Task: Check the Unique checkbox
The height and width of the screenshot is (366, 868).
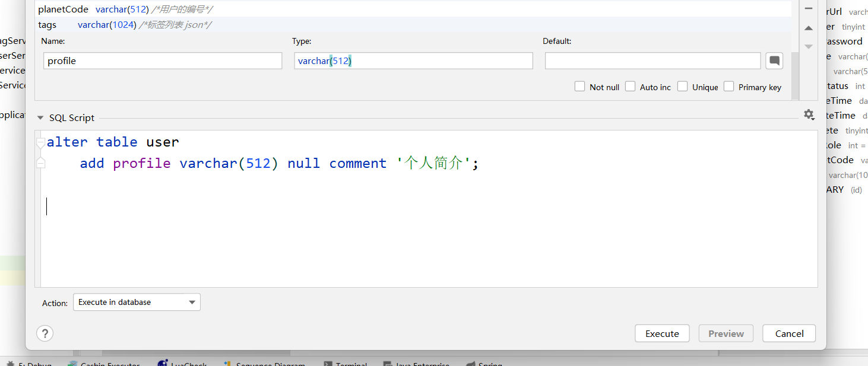Action: pos(683,87)
